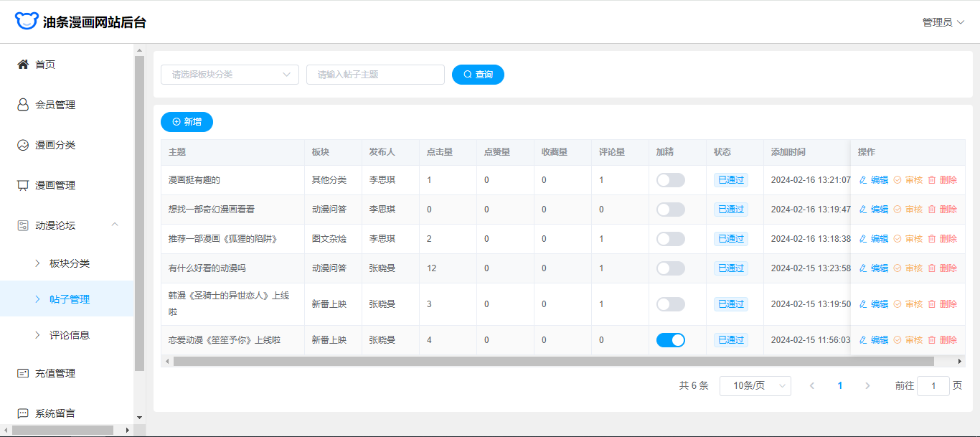Click the 请输入帖子主题 input field
Image resolution: width=980 pixels, height=437 pixels.
375,75
